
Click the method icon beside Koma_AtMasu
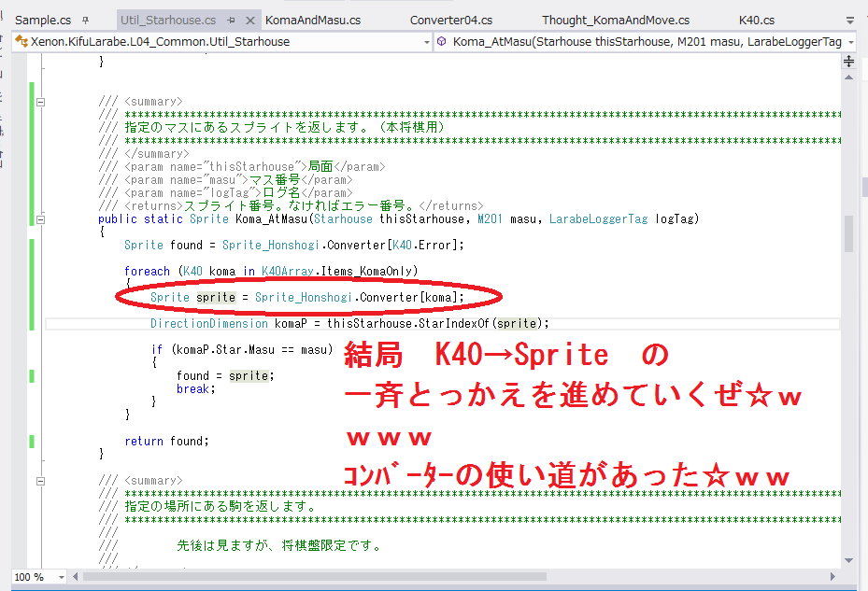click(x=442, y=41)
